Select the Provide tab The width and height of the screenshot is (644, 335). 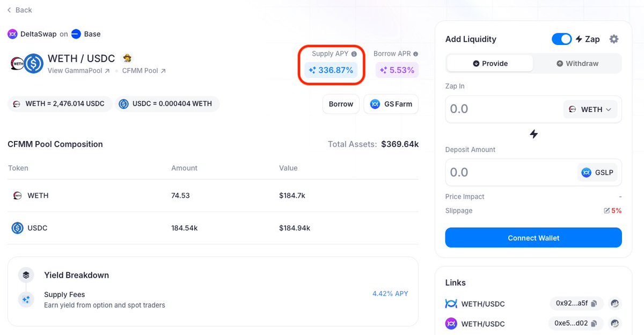490,63
